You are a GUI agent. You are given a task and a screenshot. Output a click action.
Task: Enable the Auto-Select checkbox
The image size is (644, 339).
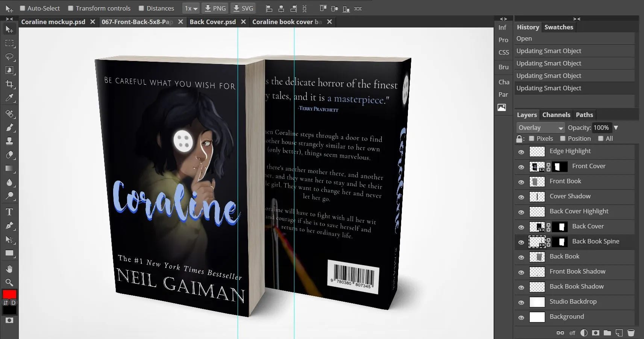23,8
